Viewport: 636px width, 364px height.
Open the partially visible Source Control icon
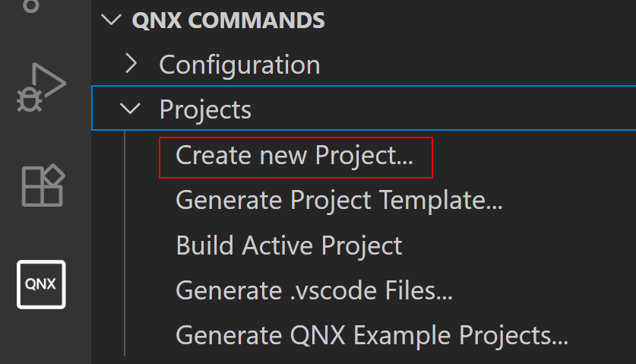click(x=31, y=5)
